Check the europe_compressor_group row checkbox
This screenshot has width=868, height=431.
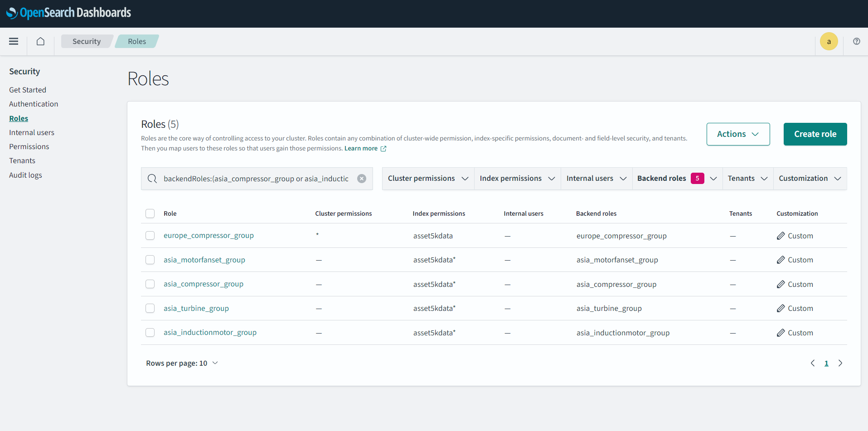150,236
